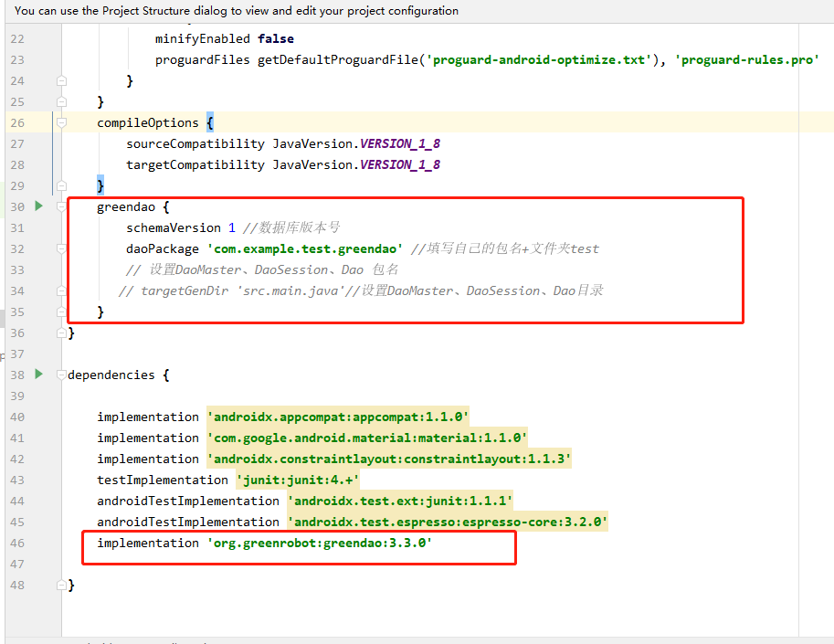Click the green run arrow beside greendao block

(x=38, y=206)
